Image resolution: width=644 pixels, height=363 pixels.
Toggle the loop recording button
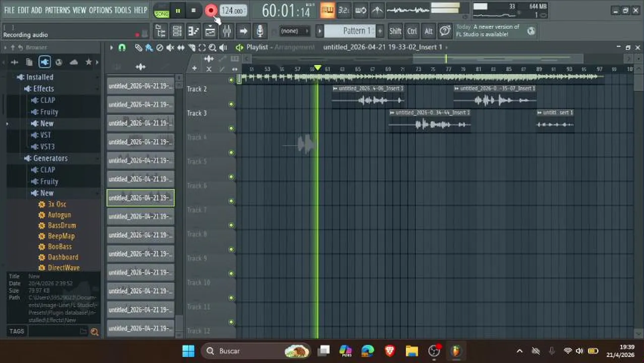pyautogui.click(x=360, y=10)
